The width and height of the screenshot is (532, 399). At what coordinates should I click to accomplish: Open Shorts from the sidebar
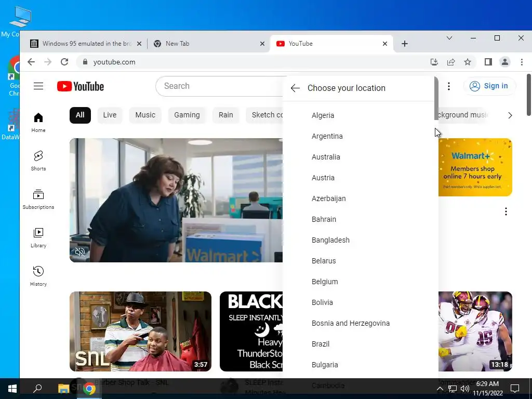click(x=38, y=161)
